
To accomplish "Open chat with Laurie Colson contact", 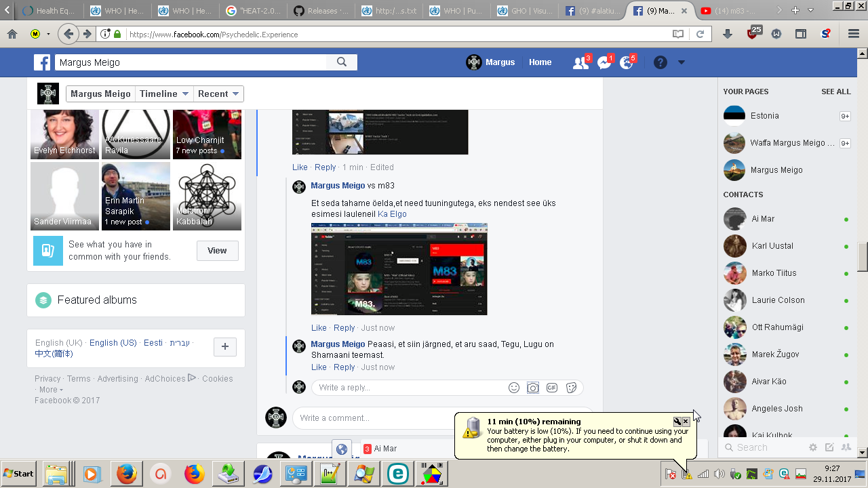I will [x=786, y=300].
